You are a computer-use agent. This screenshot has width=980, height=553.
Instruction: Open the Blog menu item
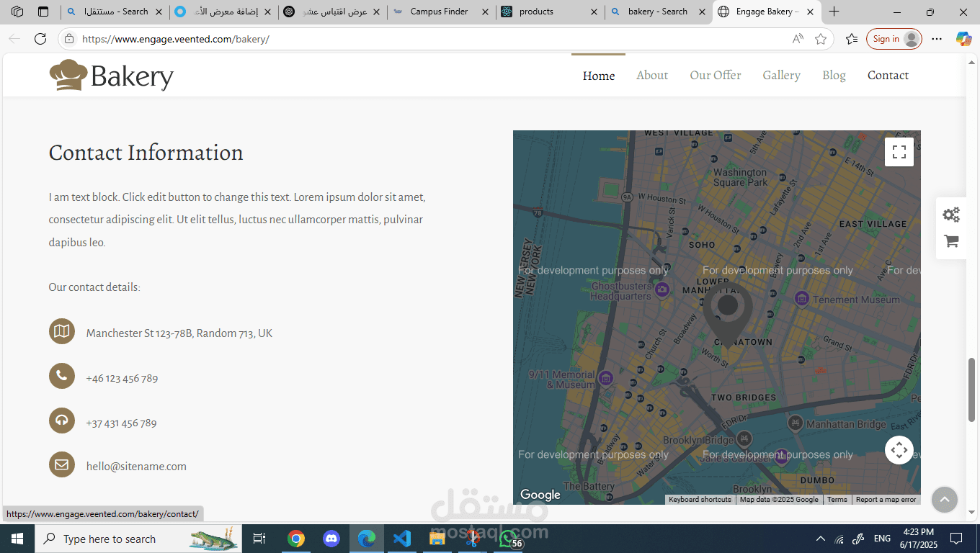[x=834, y=76]
